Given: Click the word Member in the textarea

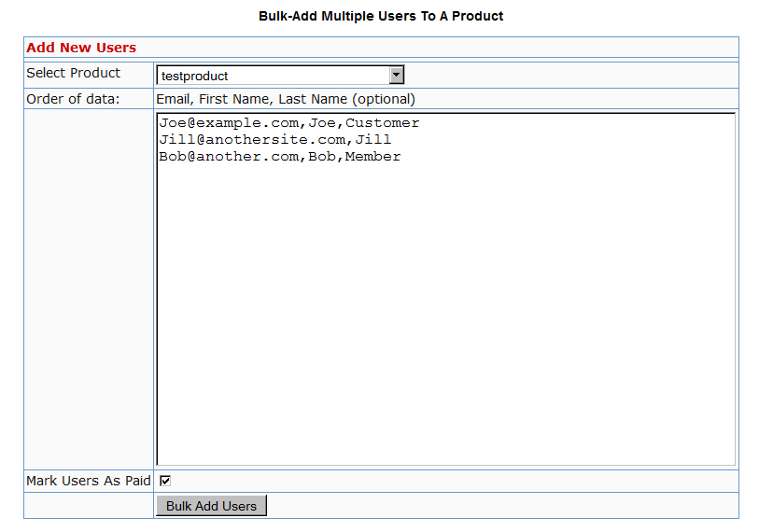Looking at the screenshot, I should [373, 157].
